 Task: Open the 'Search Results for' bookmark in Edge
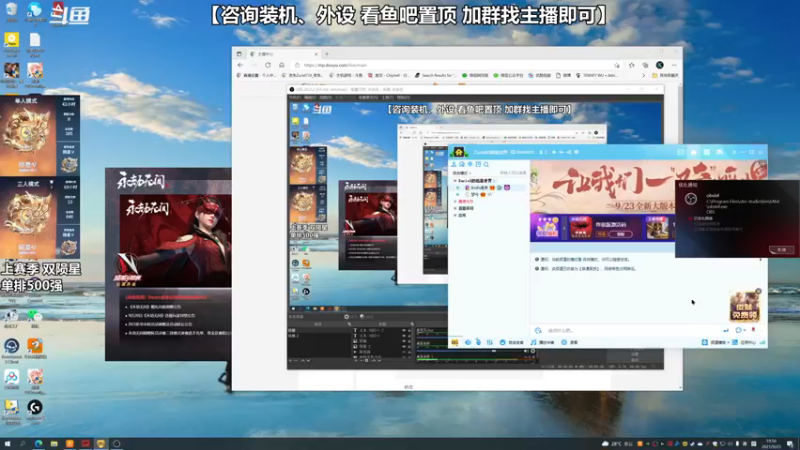[435, 75]
